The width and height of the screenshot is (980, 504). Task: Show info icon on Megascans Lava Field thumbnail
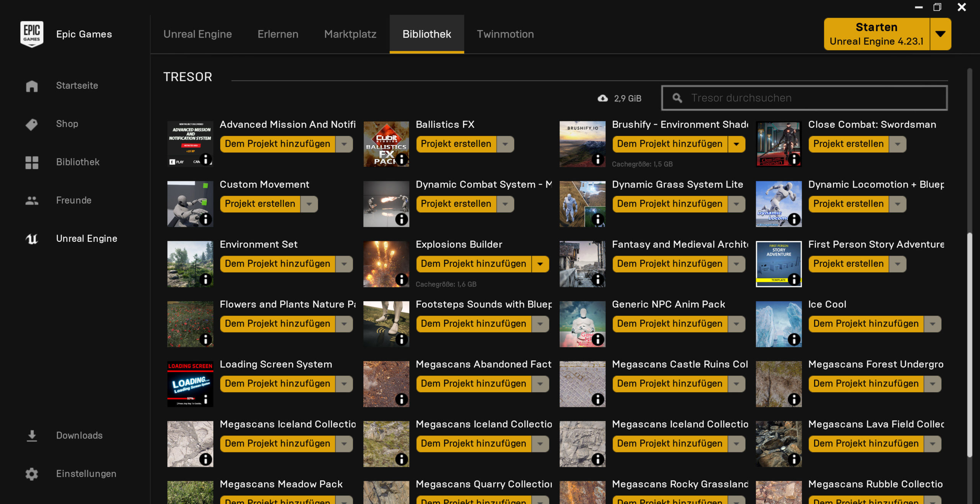click(794, 459)
